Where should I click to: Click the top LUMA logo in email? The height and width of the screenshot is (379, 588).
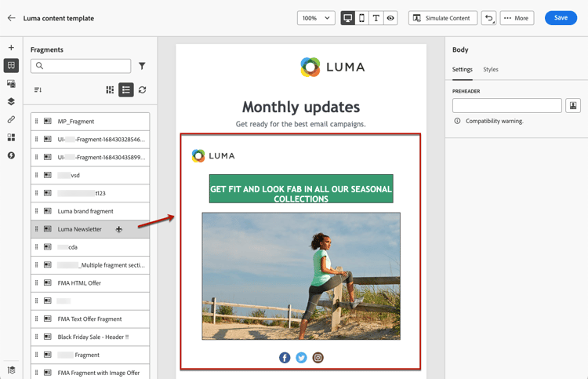[332, 67]
